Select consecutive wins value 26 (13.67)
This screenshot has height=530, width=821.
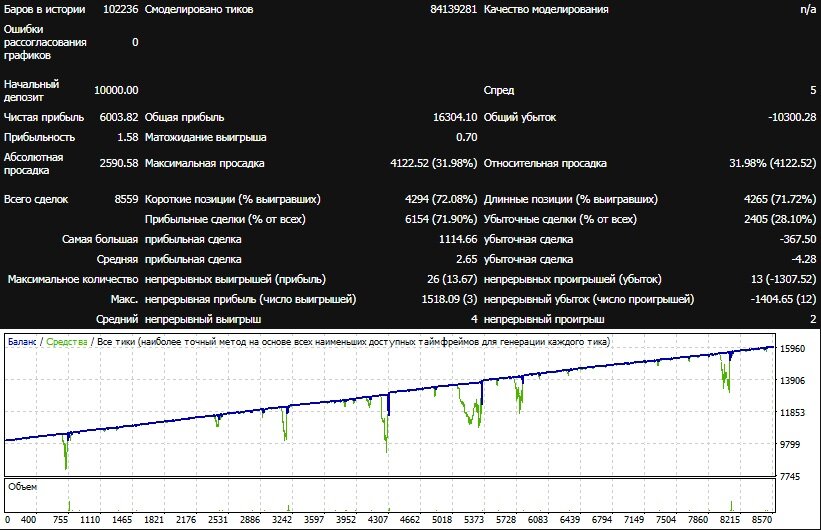point(452,279)
